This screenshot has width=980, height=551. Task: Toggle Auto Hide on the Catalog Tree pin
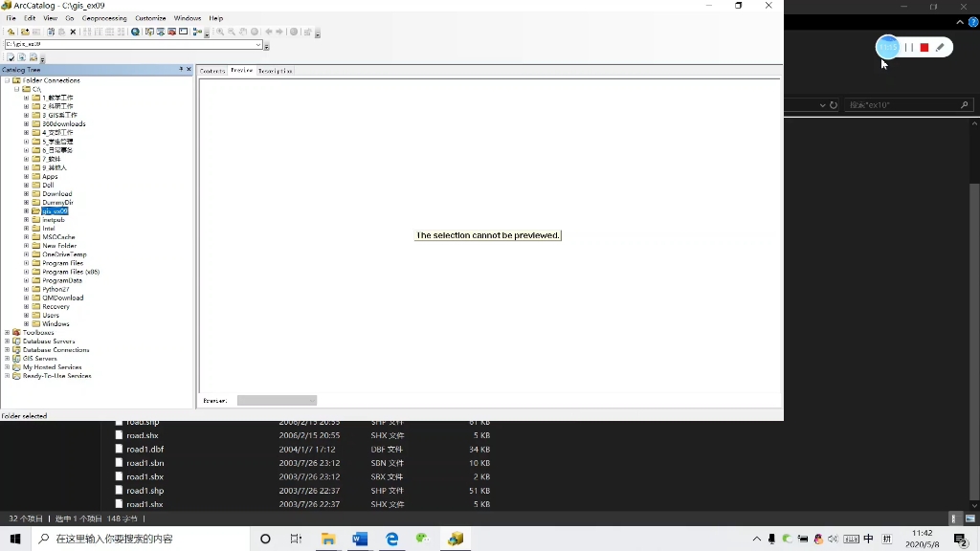pos(182,69)
